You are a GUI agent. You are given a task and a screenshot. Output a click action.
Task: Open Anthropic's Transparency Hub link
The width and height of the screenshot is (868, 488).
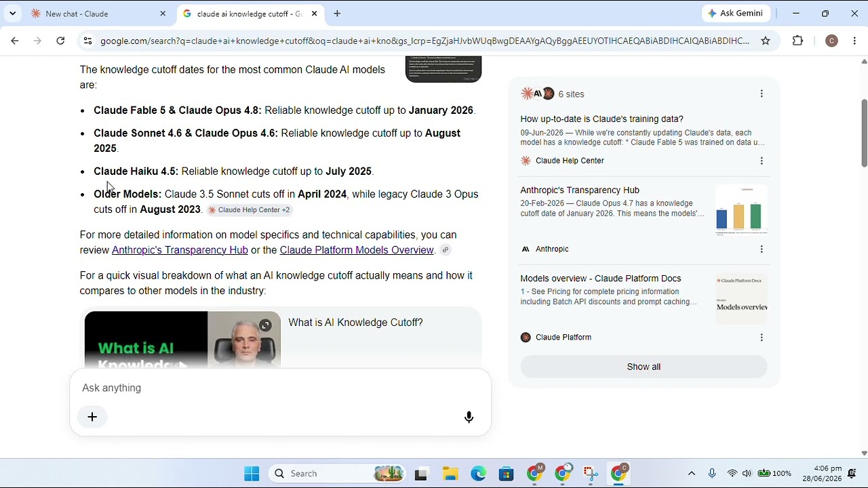coord(180,250)
